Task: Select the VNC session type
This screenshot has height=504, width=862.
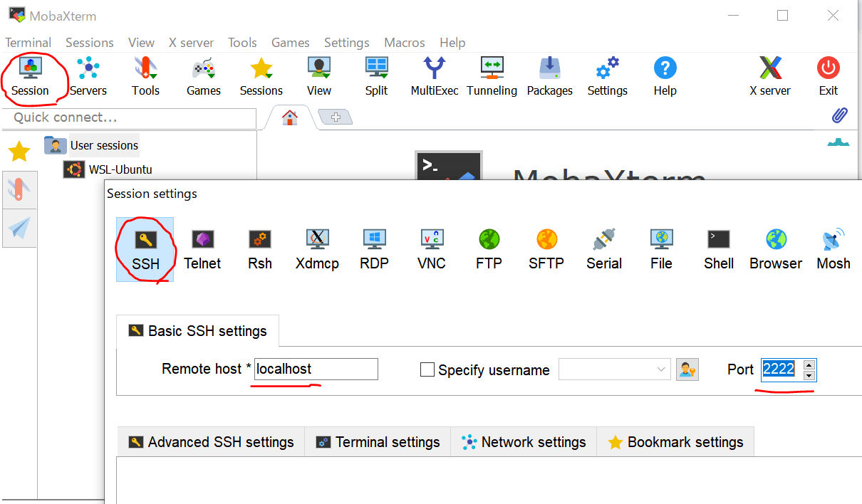Action: (432, 250)
